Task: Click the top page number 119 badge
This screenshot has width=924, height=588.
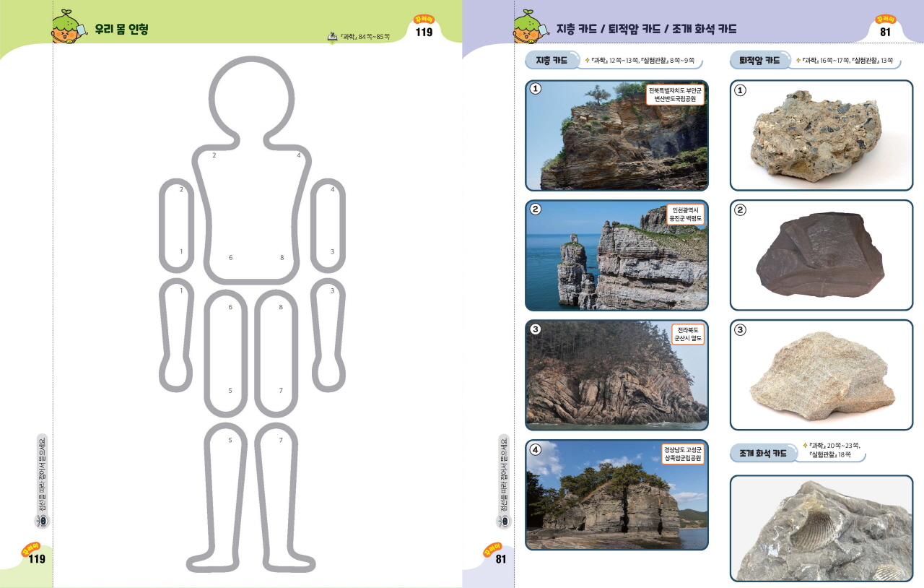Action: click(424, 29)
